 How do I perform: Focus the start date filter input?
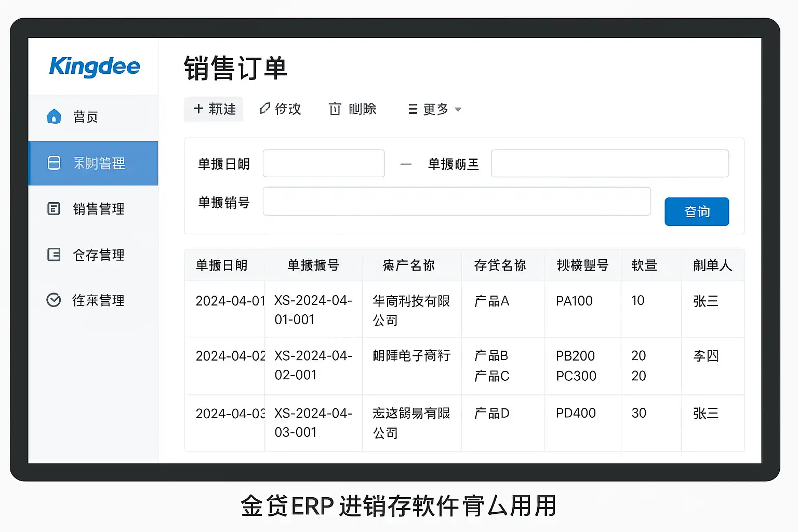click(324, 163)
